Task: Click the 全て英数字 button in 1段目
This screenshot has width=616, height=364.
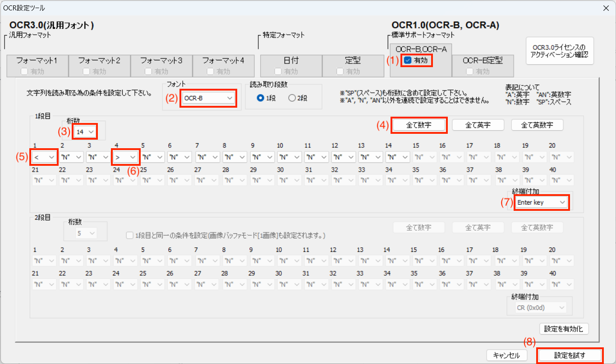Action: [537, 125]
